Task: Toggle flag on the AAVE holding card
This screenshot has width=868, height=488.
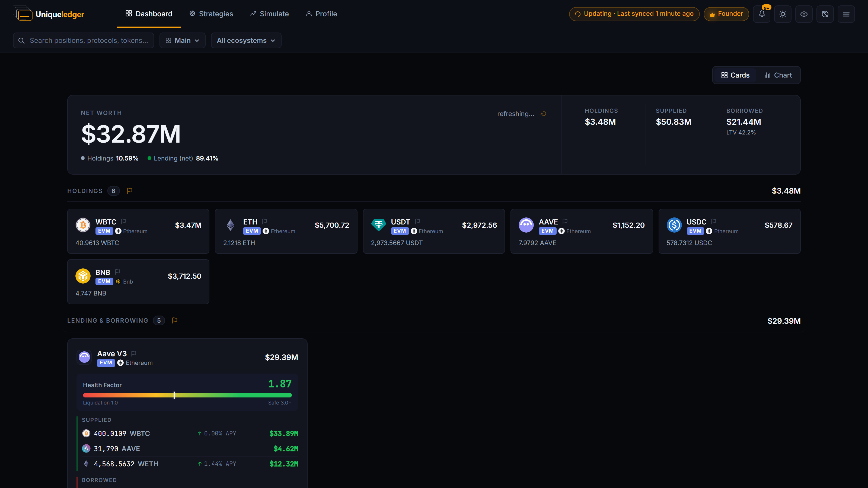Action: (565, 221)
